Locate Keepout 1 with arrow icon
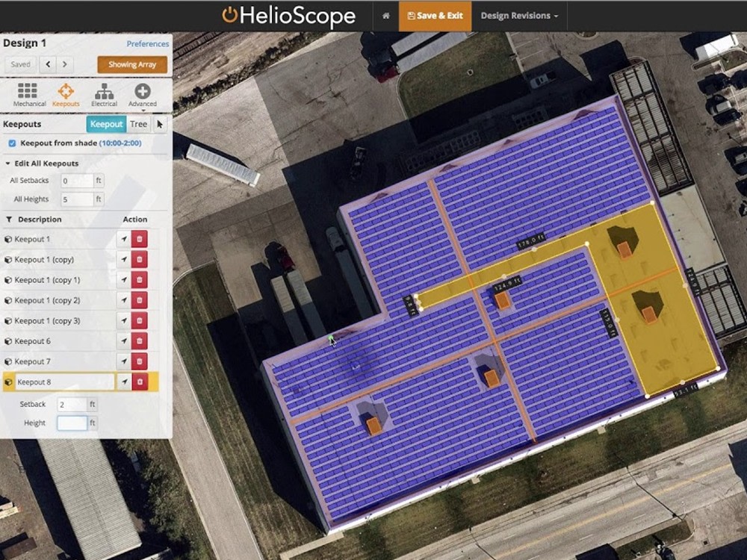This screenshot has height=560, width=747. pyautogui.click(x=124, y=239)
